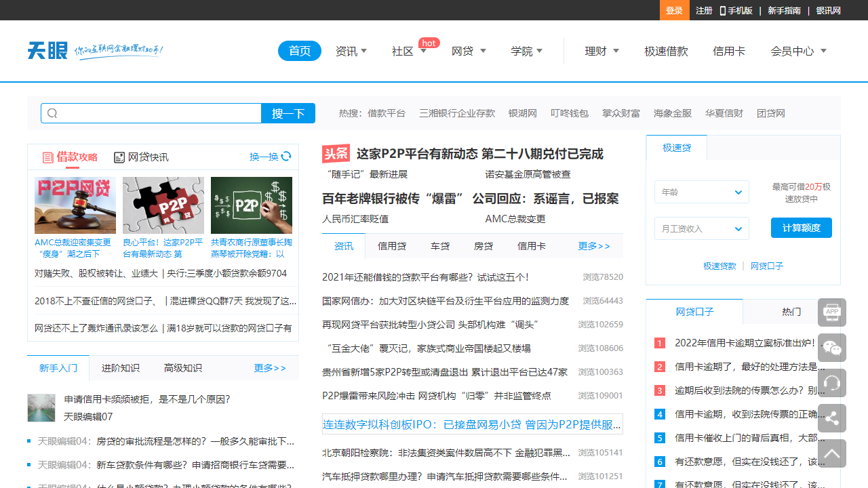Screen dimensions: 868x488
Task: Click the 计算额度 button
Action: [x=801, y=228]
